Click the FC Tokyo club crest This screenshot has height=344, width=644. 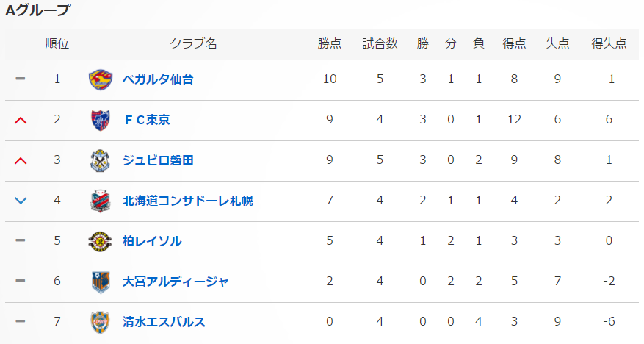tap(101, 120)
